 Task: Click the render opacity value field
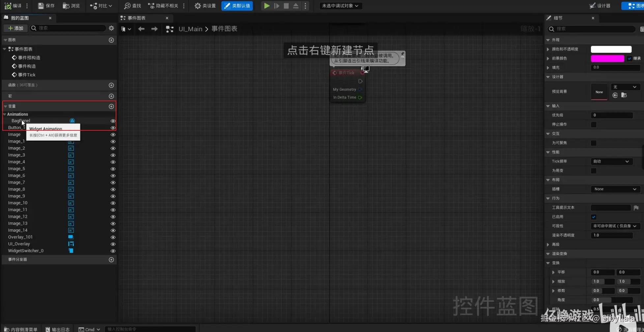tap(612, 235)
